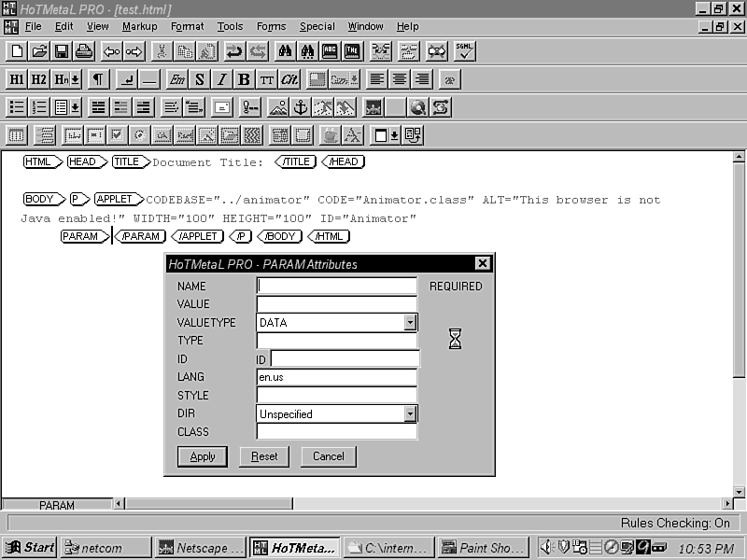
Task: Close the PARAM Attributes dialog
Action: tap(483, 263)
